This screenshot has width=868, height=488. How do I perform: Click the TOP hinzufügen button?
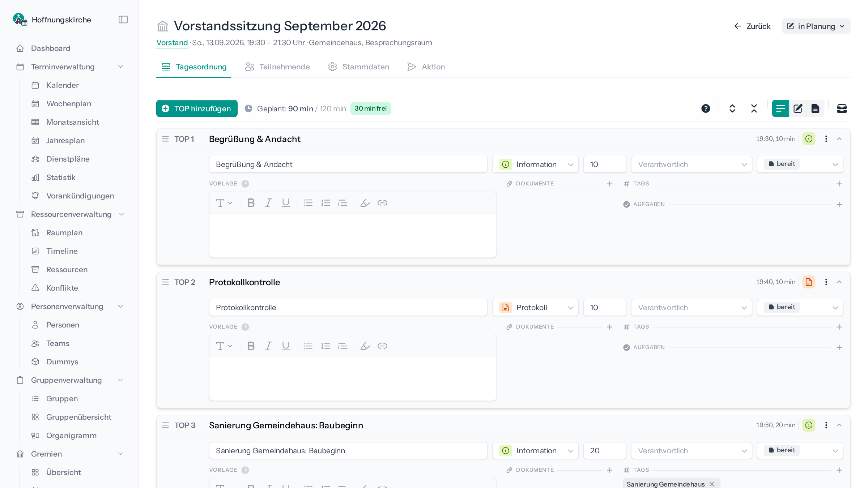[x=197, y=108]
